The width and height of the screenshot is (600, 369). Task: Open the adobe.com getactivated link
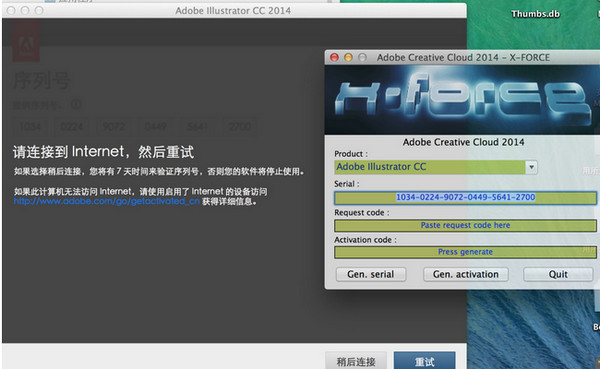point(107,201)
